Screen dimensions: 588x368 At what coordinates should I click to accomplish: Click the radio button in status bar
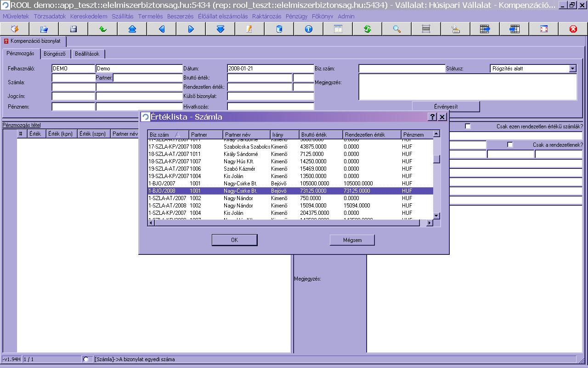tap(86, 359)
